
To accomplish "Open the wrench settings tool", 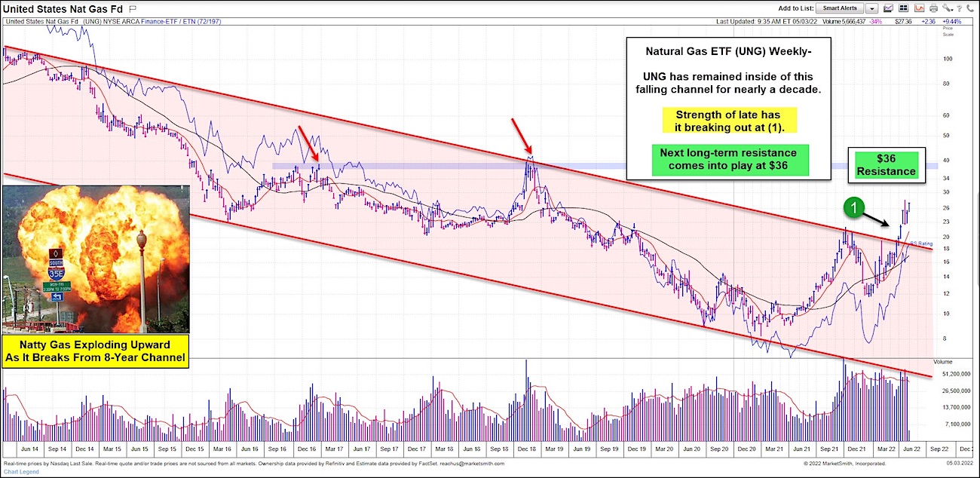I will point(946,8).
